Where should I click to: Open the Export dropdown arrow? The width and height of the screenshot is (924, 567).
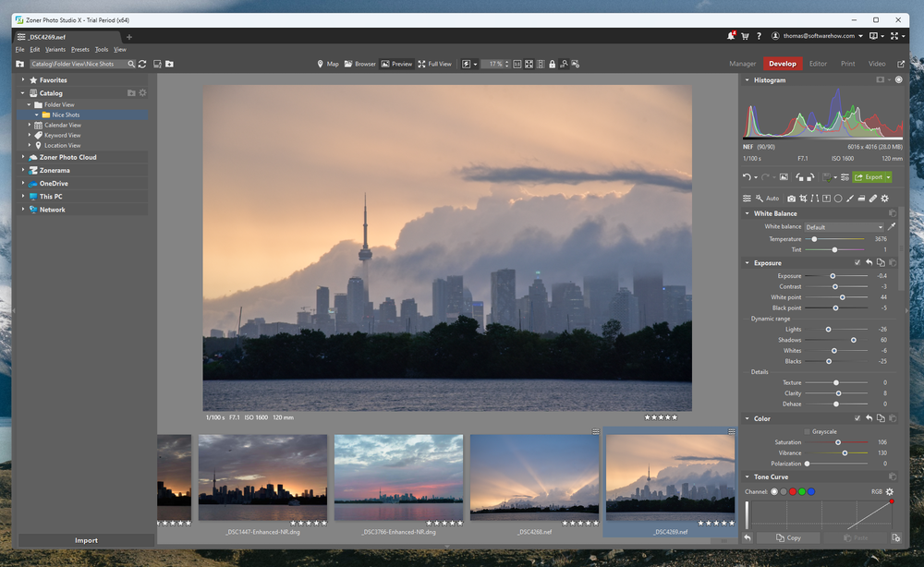click(x=889, y=177)
